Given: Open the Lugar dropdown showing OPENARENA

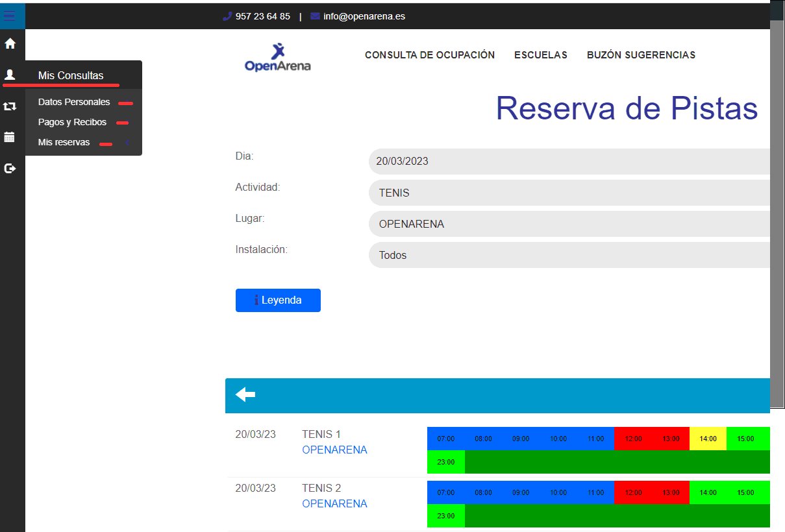Looking at the screenshot, I should click(x=569, y=224).
